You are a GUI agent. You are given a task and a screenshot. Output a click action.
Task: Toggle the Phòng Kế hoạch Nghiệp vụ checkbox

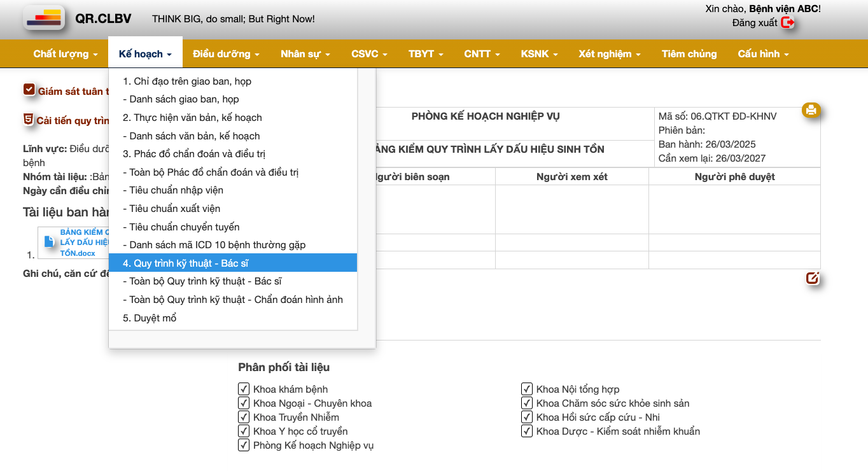coord(244,445)
